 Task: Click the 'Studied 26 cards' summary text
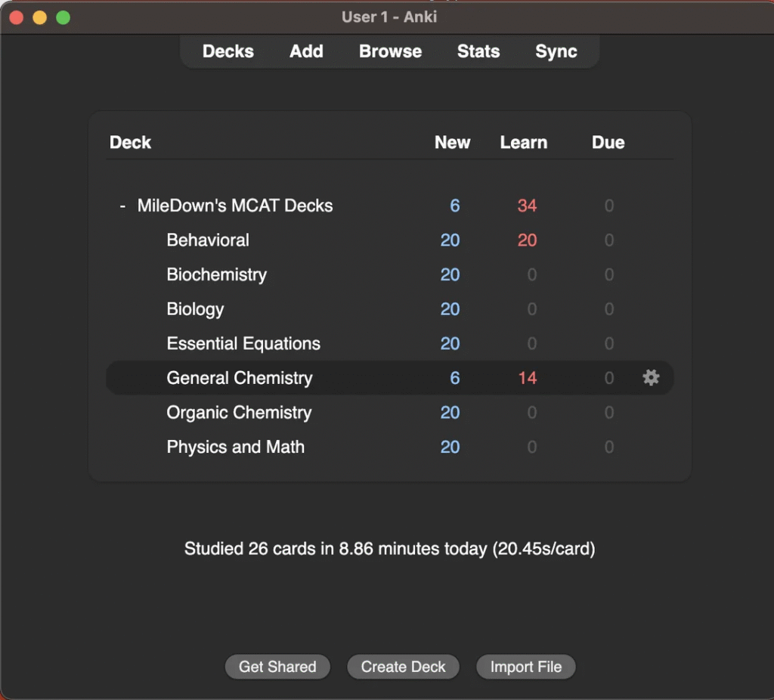pyautogui.click(x=389, y=549)
